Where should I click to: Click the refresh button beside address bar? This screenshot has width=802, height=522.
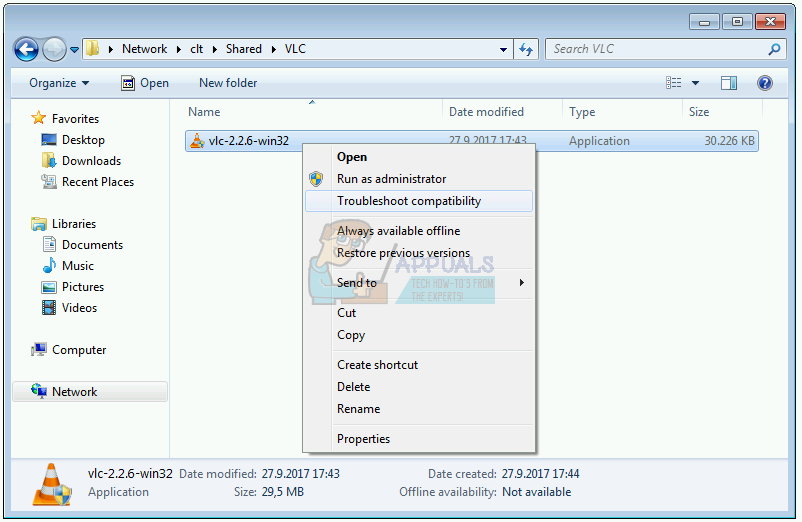(x=526, y=49)
